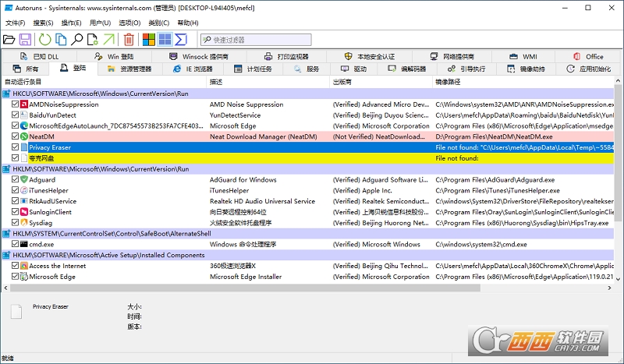Open the 操作(E) menu
The height and width of the screenshot is (364, 624).
71,23
